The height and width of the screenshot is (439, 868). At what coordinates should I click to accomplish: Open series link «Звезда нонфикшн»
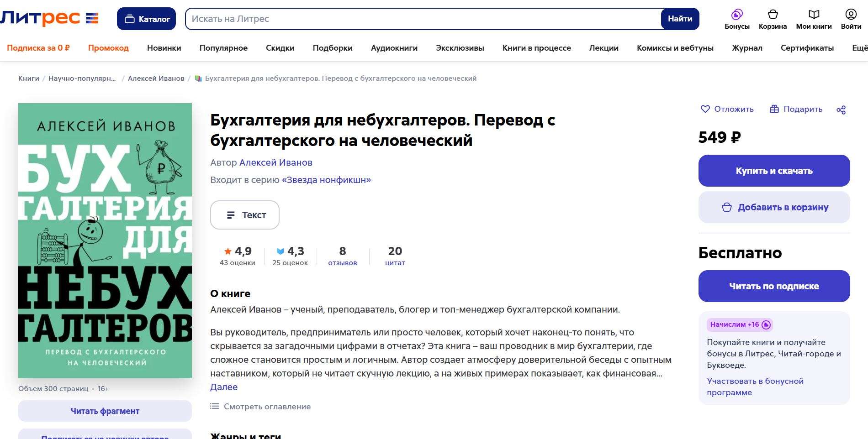pyautogui.click(x=326, y=180)
